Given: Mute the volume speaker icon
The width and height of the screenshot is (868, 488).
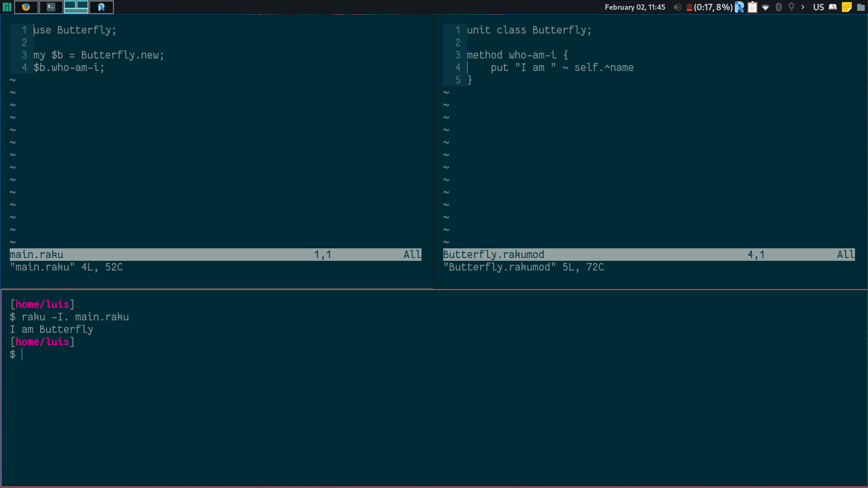Looking at the screenshot, I should [677, 7].
